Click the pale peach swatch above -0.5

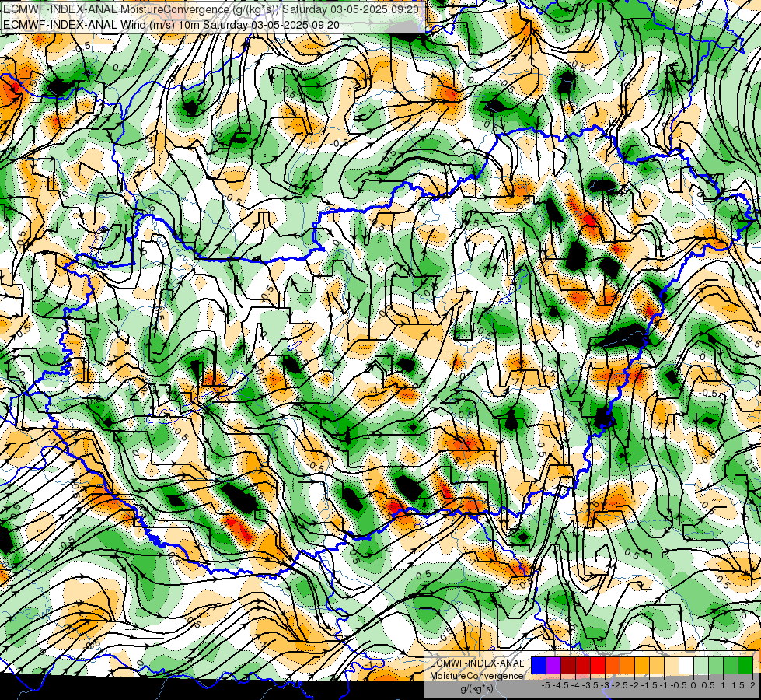click(x=671, y=665)
